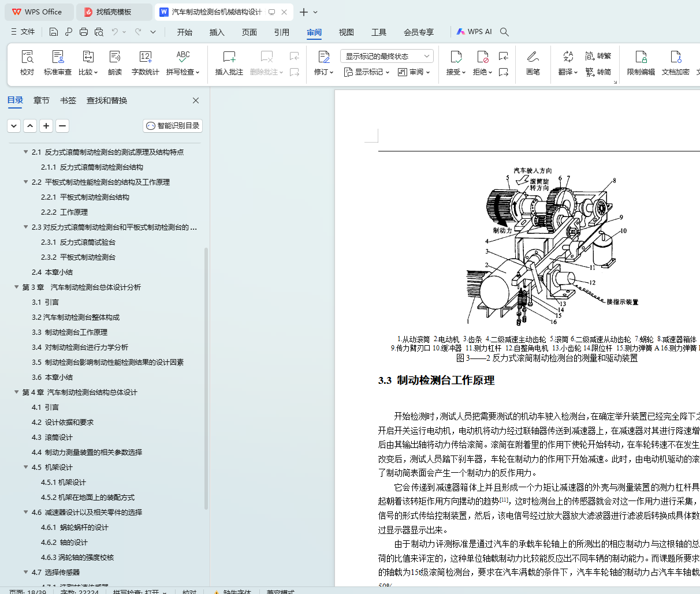Screen dimensions: 700x594
Task: Collapse the 4.6 减速器设计 outline section
Action: point(25,513)
